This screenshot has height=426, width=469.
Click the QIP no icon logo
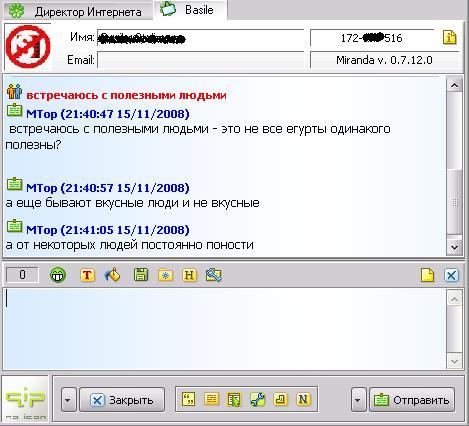tap(25, 399)
